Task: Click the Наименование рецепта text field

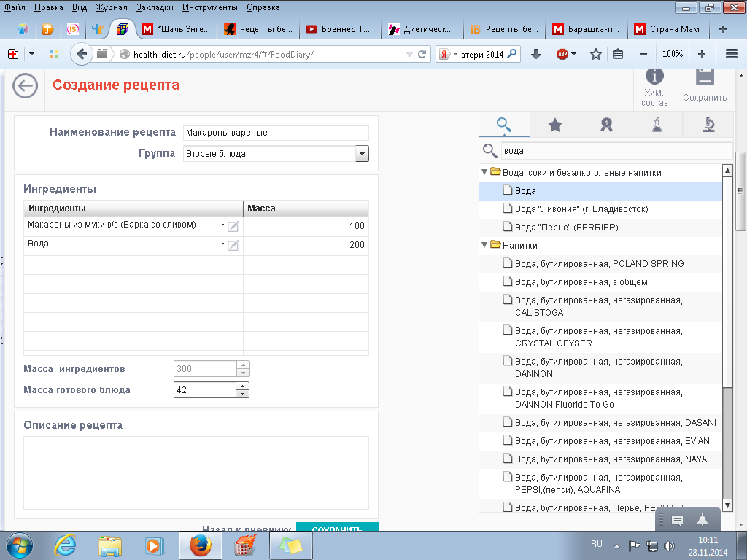Action: [276, 133]
